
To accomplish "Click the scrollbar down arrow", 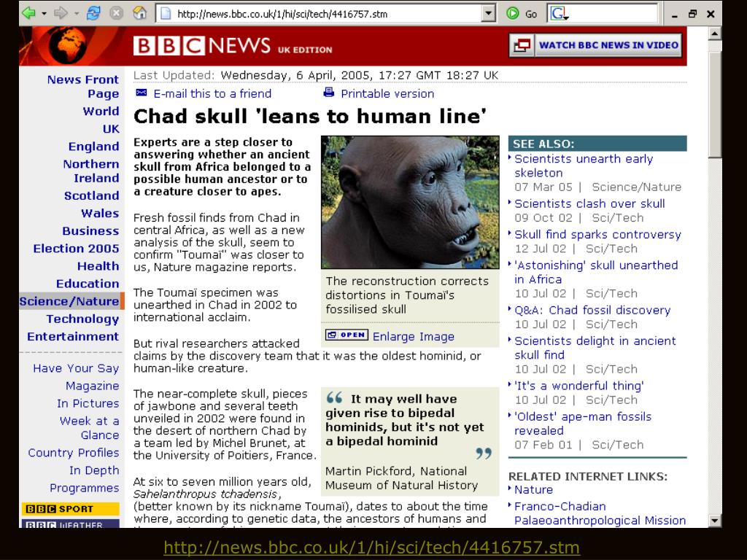I will pyautogui.click(x=715, y=521).
